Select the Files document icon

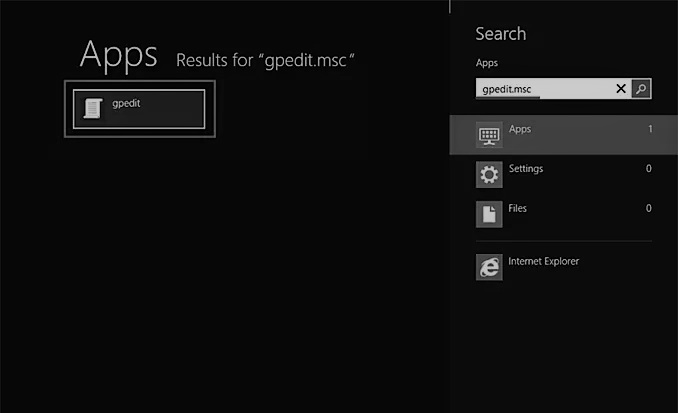tap(489, 214)
